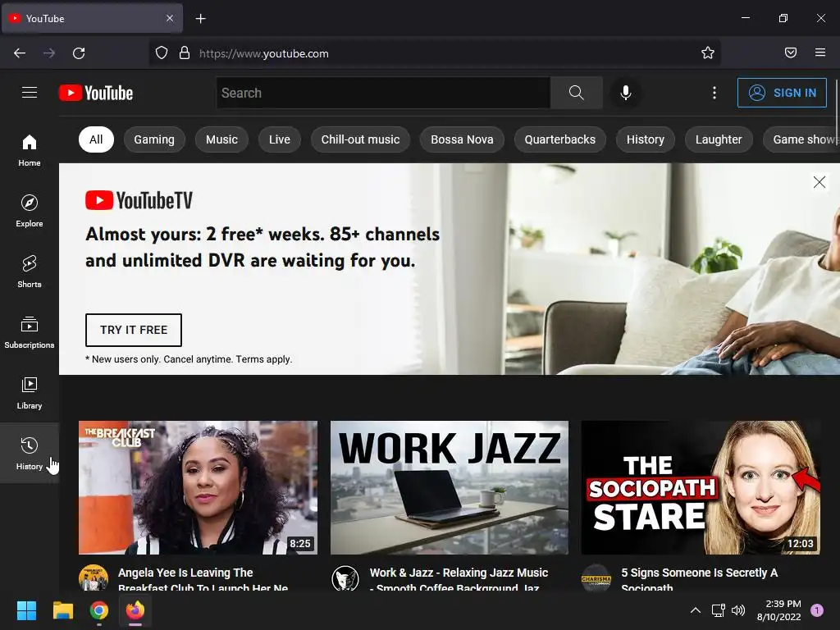Screen dimensions: 840x630
Task: Open 'Work & Jazz - Relaxing Jazz' title
Action: click(x=459, y=580)
